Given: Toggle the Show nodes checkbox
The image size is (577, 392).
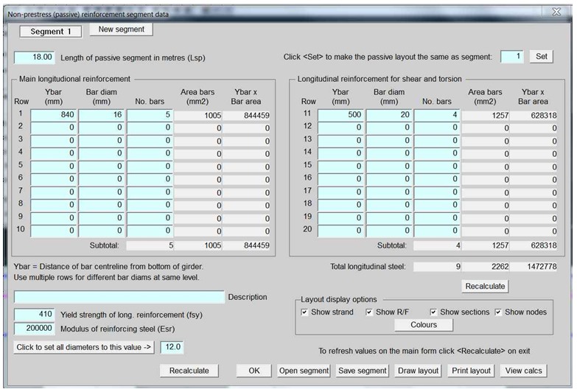Looking at the screenshot, I should coord(498,312).
